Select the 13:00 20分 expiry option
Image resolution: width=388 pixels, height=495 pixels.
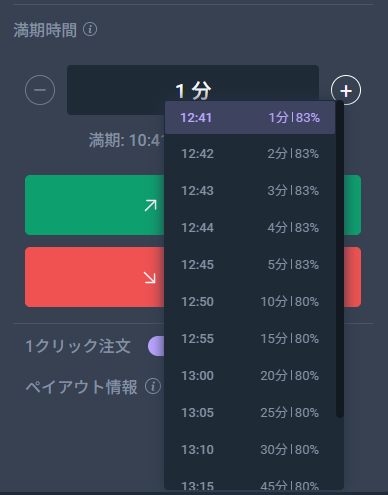point(250,376)
